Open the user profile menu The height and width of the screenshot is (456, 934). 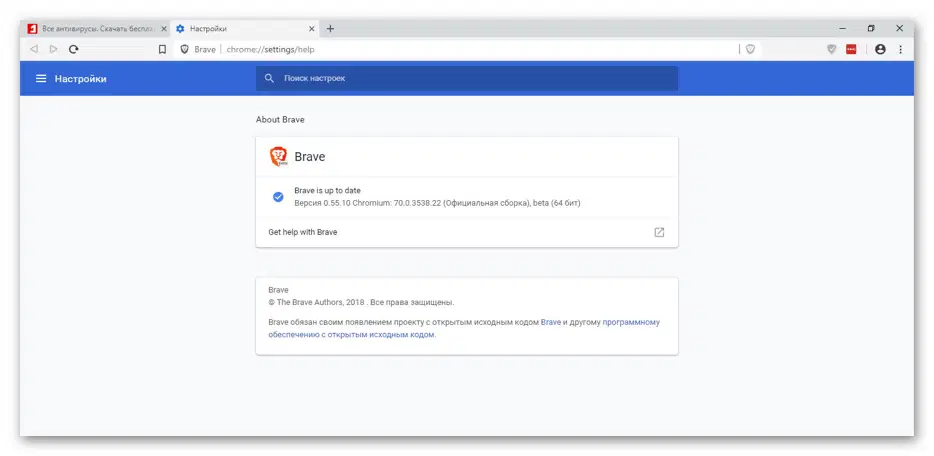[880, 49]
